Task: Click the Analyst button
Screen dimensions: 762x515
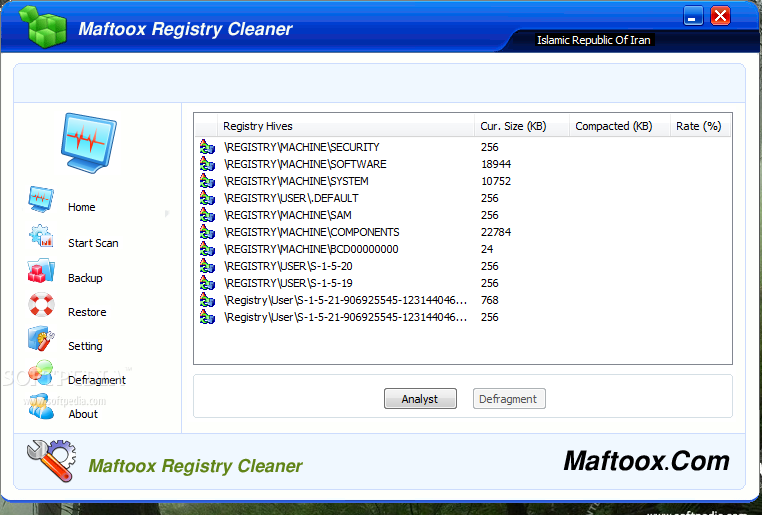Action: pos(420,399)
